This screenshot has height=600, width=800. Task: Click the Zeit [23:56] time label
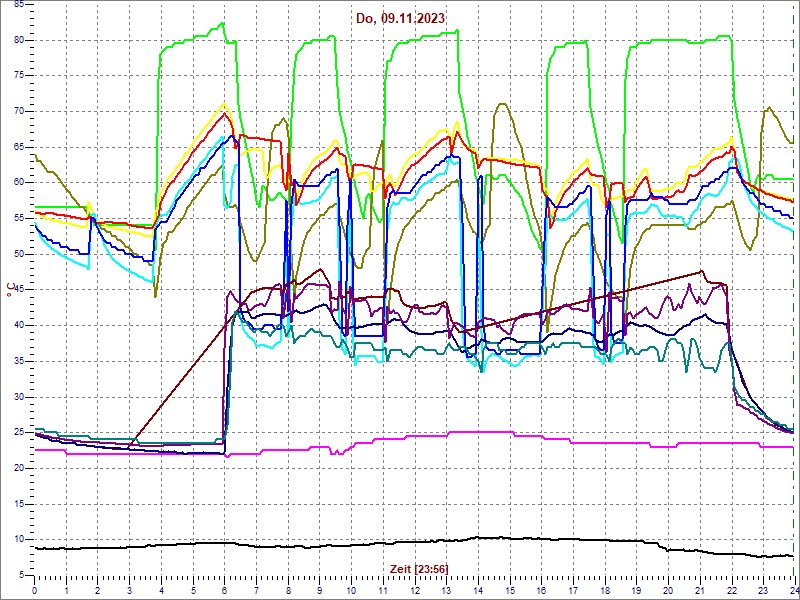419,568
